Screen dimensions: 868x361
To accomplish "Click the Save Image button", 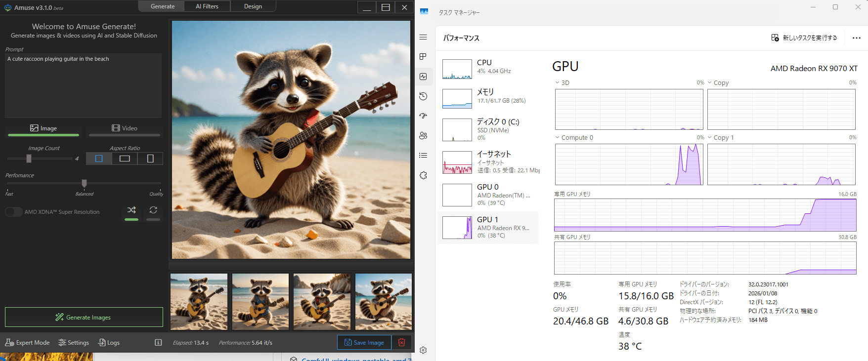I will 364,342.
